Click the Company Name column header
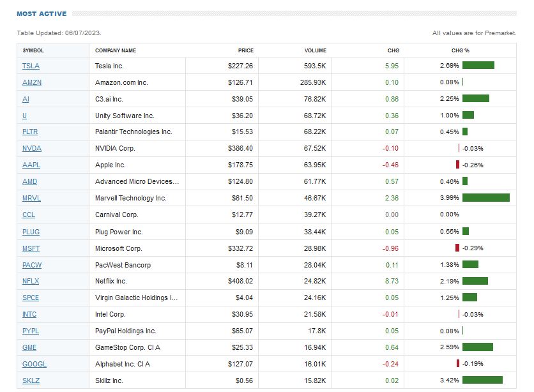This screenshot has height=392, width=534. [116, 50]
